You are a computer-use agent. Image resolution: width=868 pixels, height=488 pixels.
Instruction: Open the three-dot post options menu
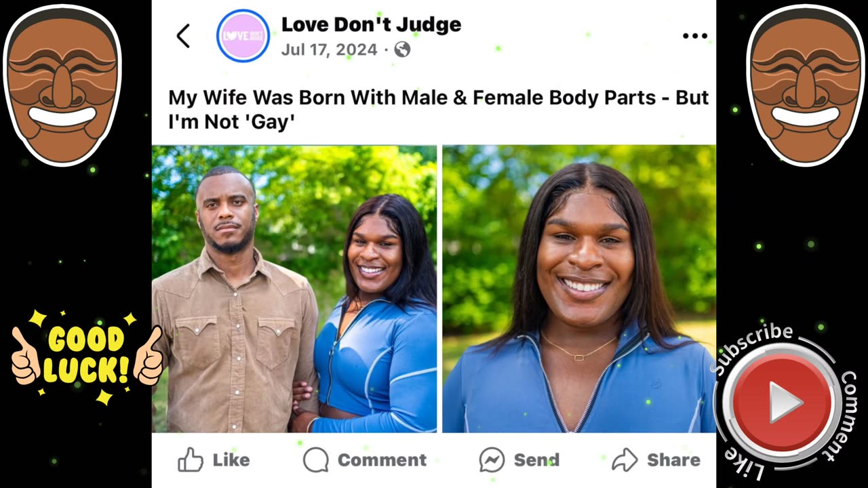(x=695, y=36)
